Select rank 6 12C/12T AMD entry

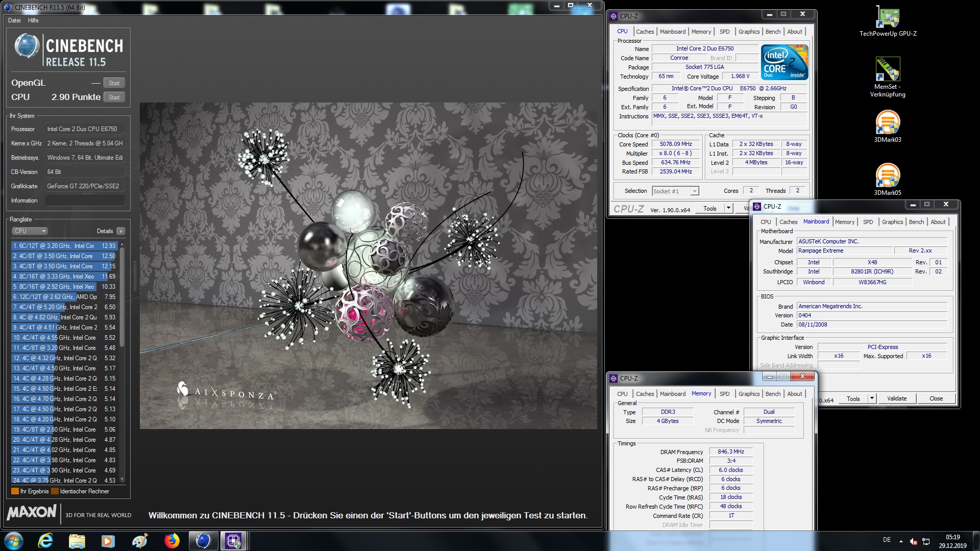click(65, 297)
